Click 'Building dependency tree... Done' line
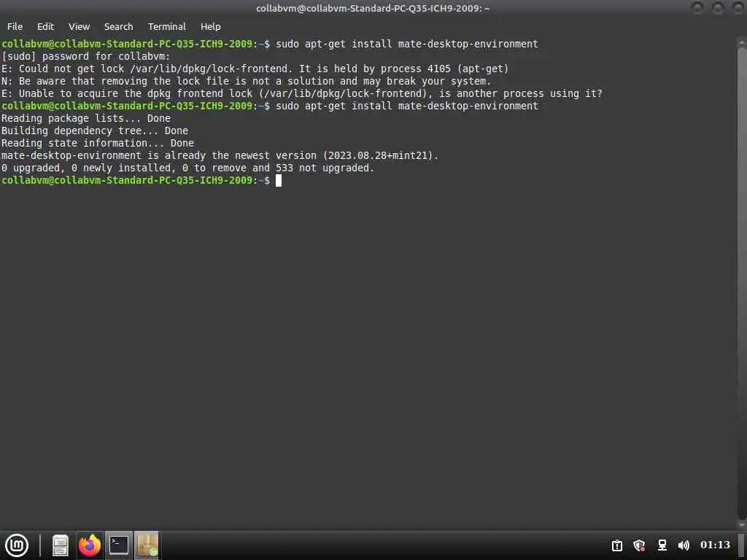Image resolution: width=747 pixels, height=560 pixels. point(95,131)
